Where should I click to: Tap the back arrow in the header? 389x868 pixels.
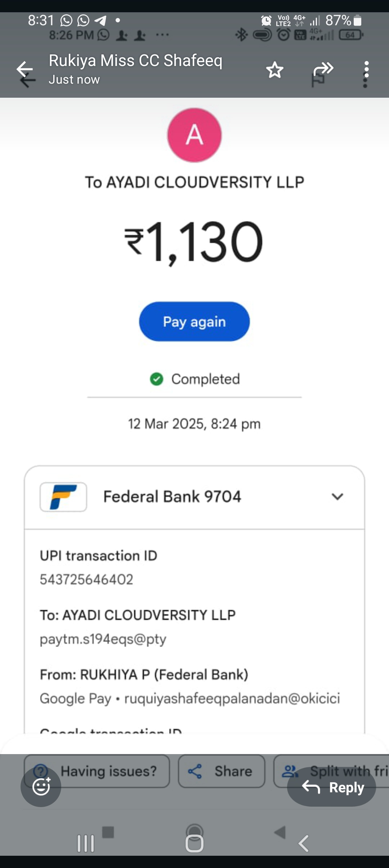click(24, 70)
